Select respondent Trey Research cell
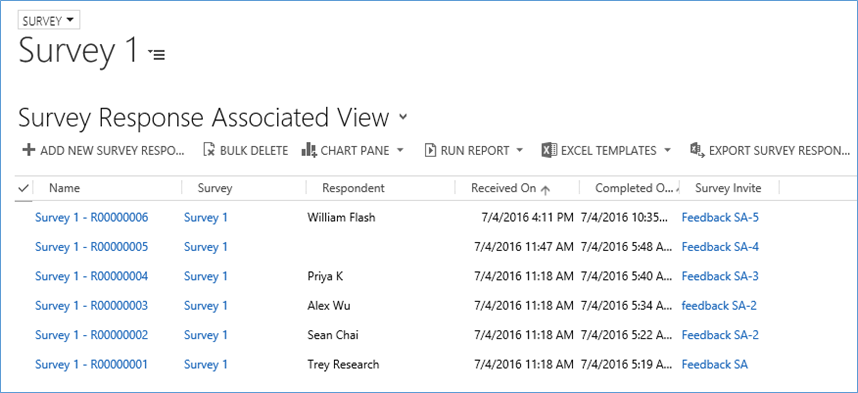This screenshot has height=393, width=858. click(x=343, y=365)
